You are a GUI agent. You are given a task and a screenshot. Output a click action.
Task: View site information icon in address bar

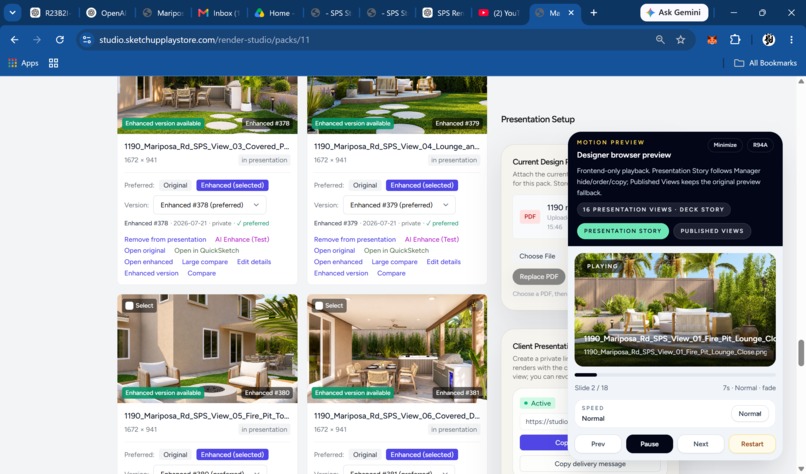click(x=87, y=40)
